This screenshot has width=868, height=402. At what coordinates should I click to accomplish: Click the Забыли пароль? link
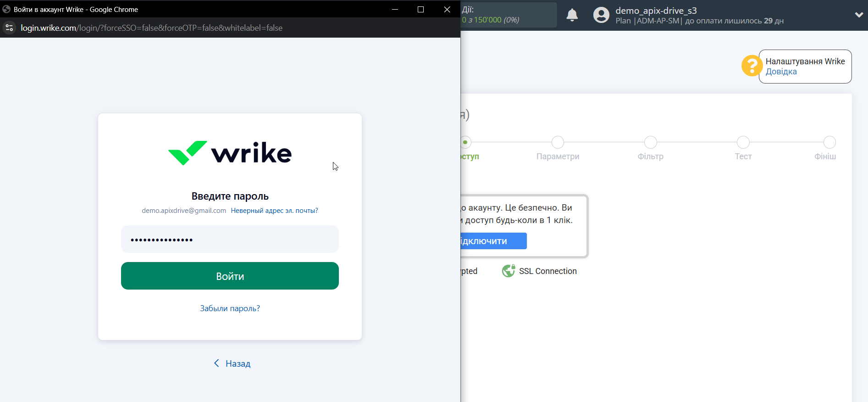point(230,308)
